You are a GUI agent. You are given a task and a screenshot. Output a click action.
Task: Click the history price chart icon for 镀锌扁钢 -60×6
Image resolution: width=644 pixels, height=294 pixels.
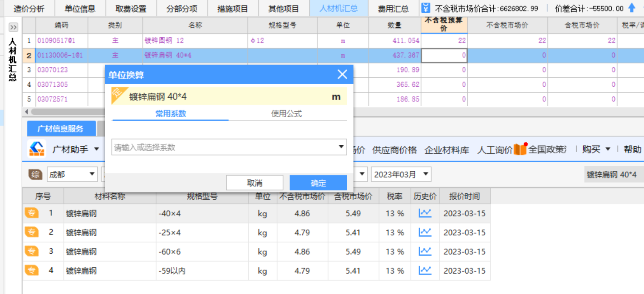click(425, 252)
